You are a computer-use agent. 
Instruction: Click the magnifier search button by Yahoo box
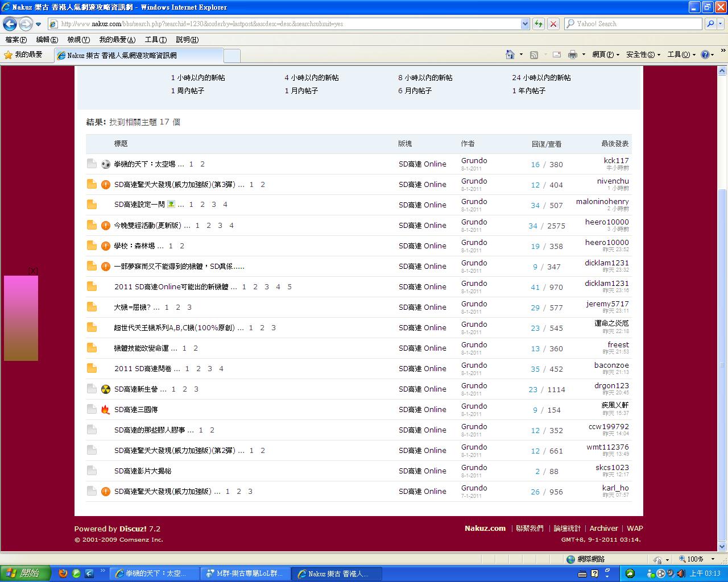tap(710, 24)
